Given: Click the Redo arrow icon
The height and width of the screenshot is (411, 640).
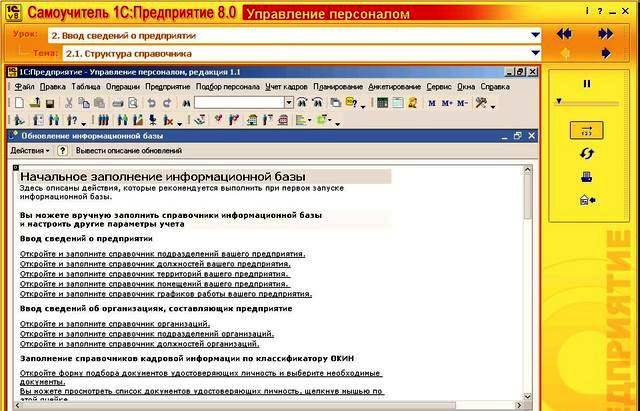Looking at the screenshot, I should (167, 103).
